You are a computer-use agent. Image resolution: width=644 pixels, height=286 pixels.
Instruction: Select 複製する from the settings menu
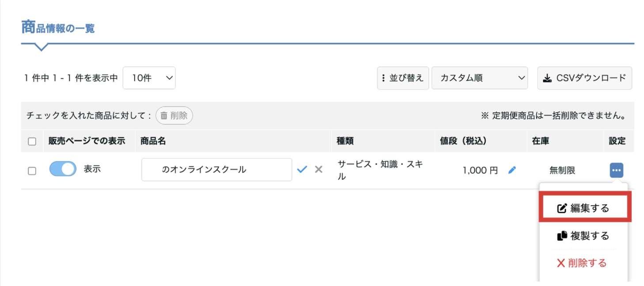click(x=583, y=236)
